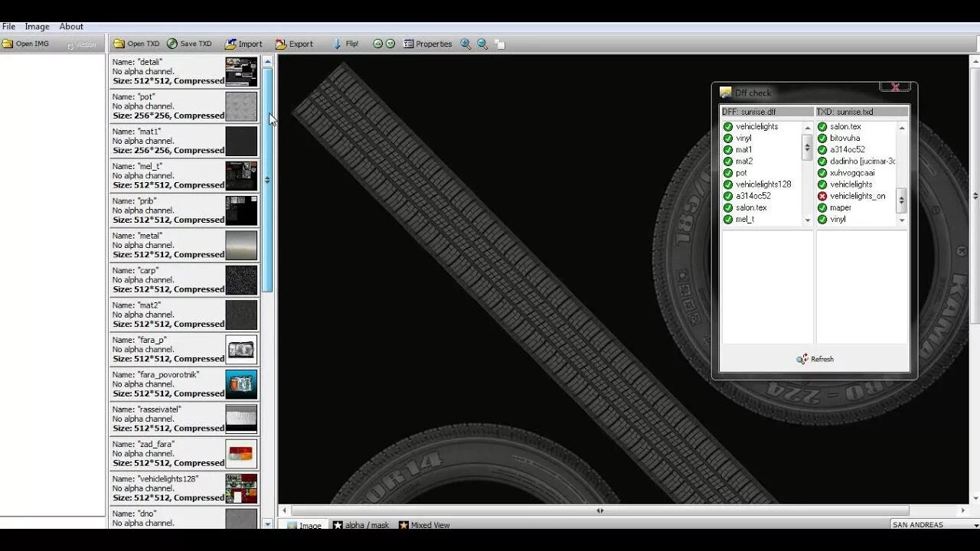
Task: Open the File menu
Action: (8, 27)
